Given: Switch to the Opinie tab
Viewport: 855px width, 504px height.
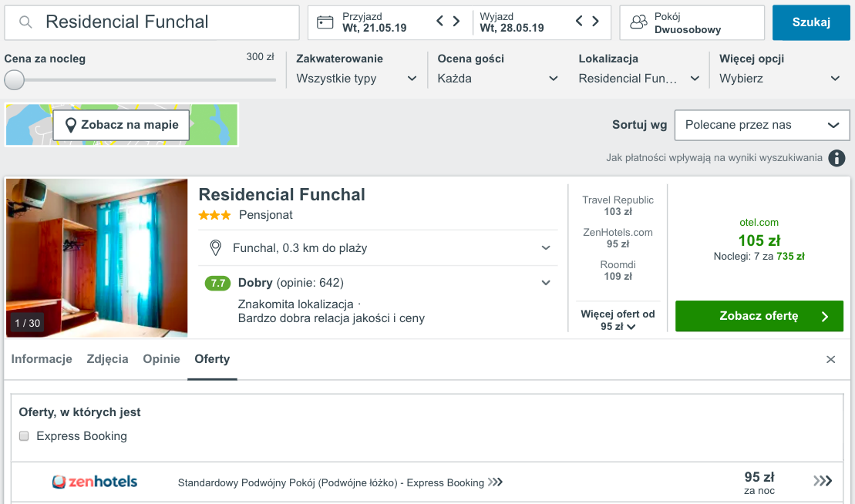Looking at the screenshot, I should click(x=161, y=359).
